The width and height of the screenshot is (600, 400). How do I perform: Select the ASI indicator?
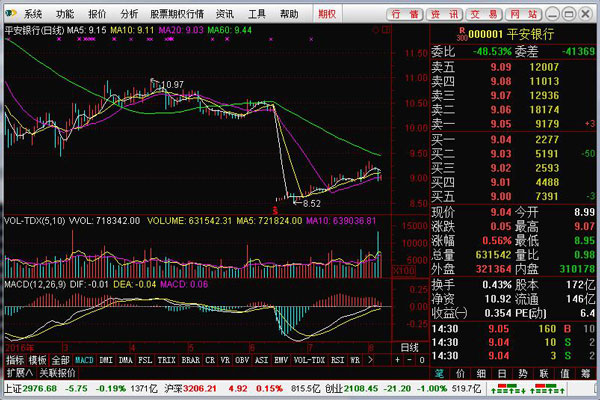261,360
